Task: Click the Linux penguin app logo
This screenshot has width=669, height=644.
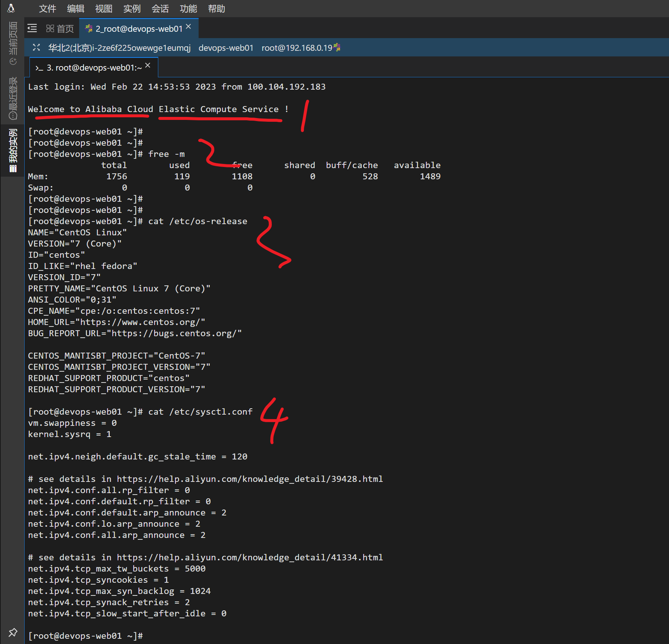Action: coord(11,8)
